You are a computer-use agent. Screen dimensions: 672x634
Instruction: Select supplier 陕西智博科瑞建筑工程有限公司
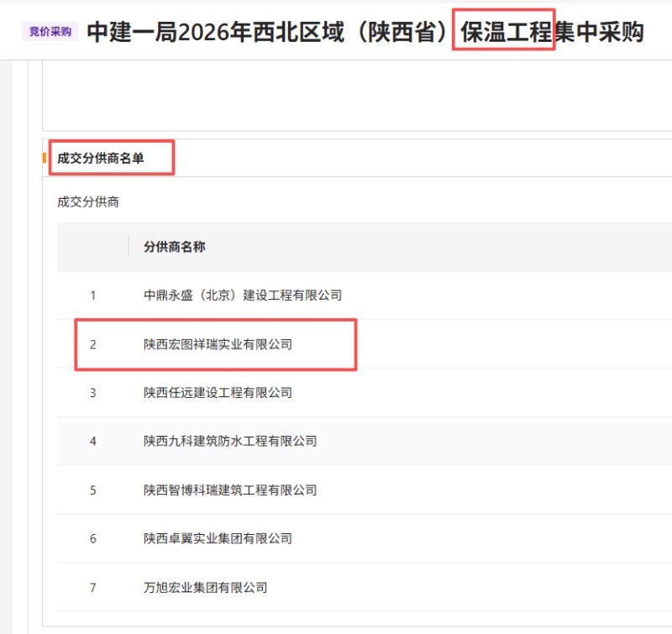(230, 490)
